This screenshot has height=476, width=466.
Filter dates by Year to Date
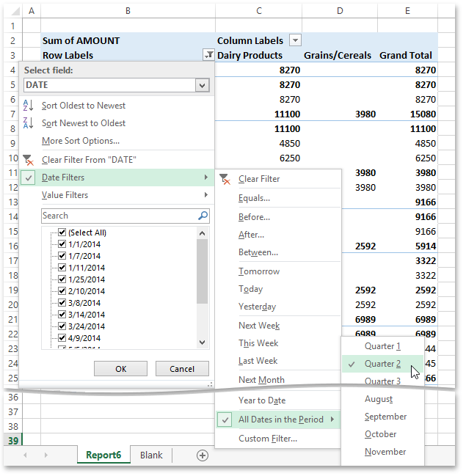262,400
